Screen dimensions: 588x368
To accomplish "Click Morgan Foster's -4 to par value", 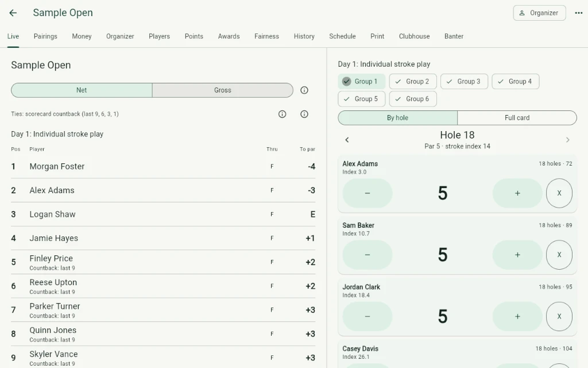I will [311, 166].
